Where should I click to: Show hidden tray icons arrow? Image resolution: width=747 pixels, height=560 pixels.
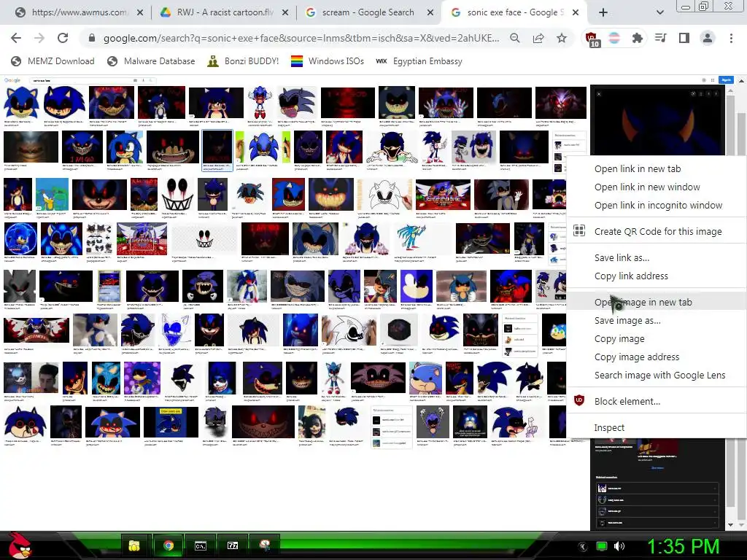[582, 546]
